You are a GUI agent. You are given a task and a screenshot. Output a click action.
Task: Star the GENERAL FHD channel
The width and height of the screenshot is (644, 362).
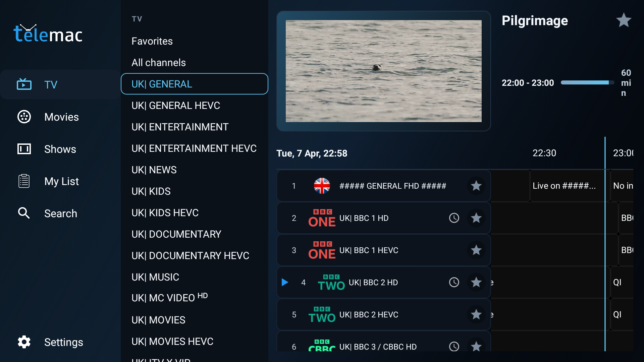coord(476,186)
